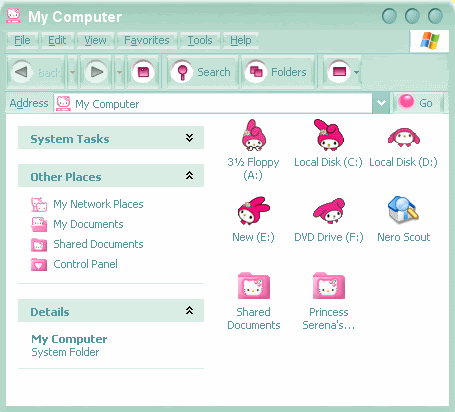Click the Up folder toolbar button
Screen dimensions: 455x412
click(143, 72)
